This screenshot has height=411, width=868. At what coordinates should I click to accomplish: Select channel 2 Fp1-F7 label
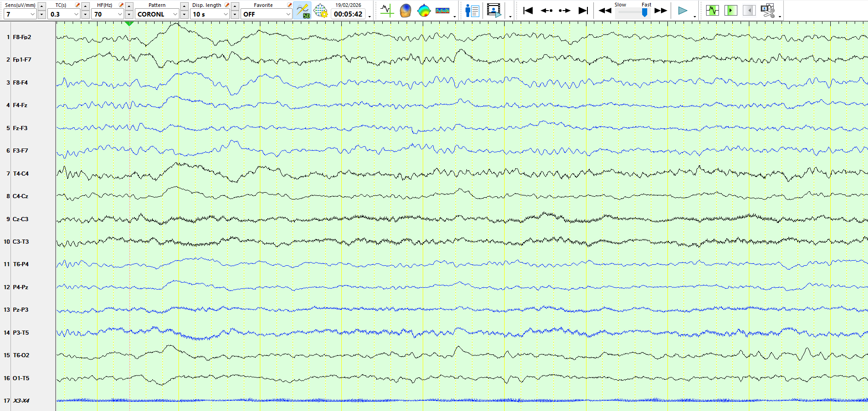[x=22, y=60]
